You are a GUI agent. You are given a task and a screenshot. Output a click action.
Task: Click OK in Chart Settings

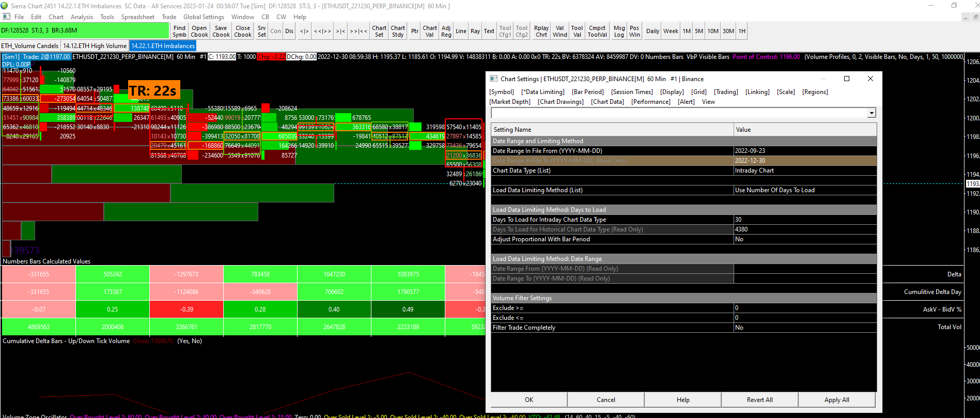tap(529, 400)
